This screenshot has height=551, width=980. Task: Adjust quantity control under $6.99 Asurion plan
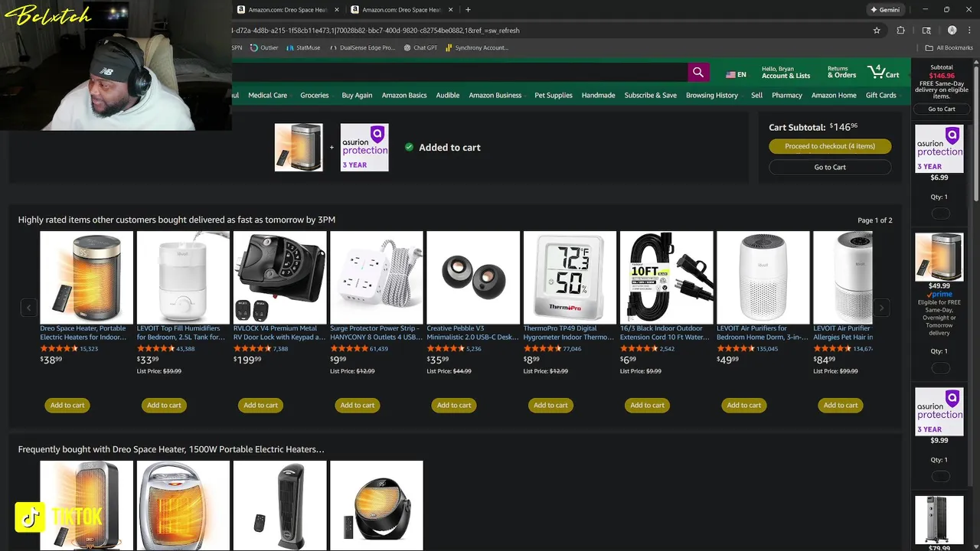940,214
